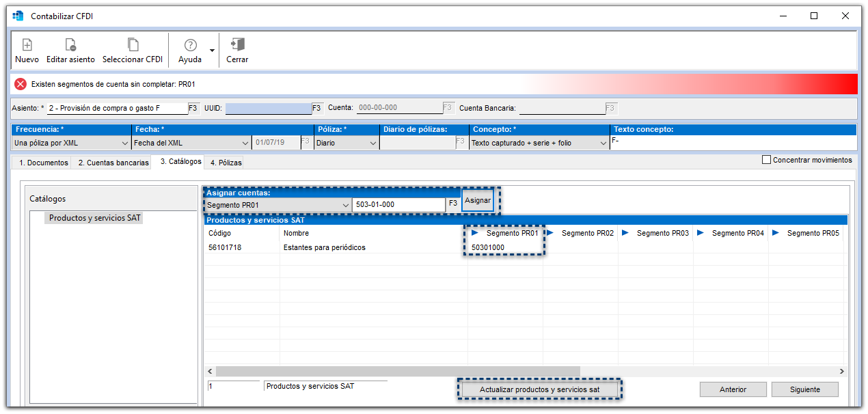The image size is (868, 414).
Task: Click the arrow icon beside Segmento PR04 header
Action: coord(702,233)
